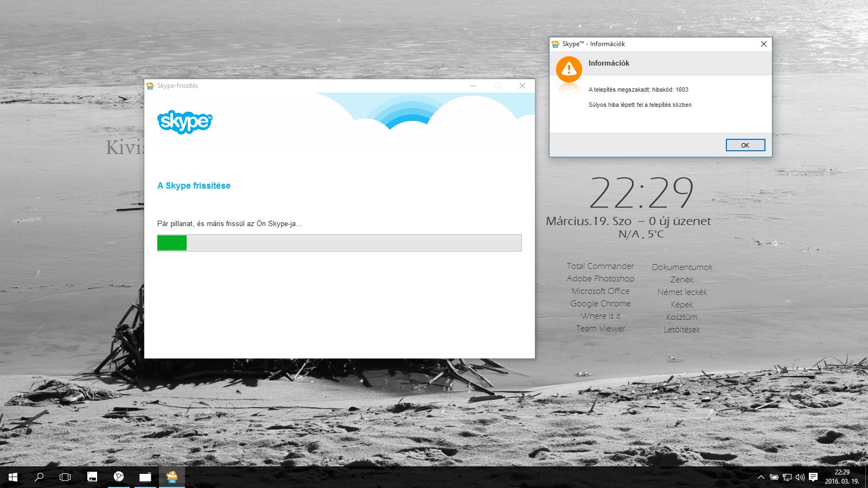Minimize the Skype-frissítés window

(473, 86)
